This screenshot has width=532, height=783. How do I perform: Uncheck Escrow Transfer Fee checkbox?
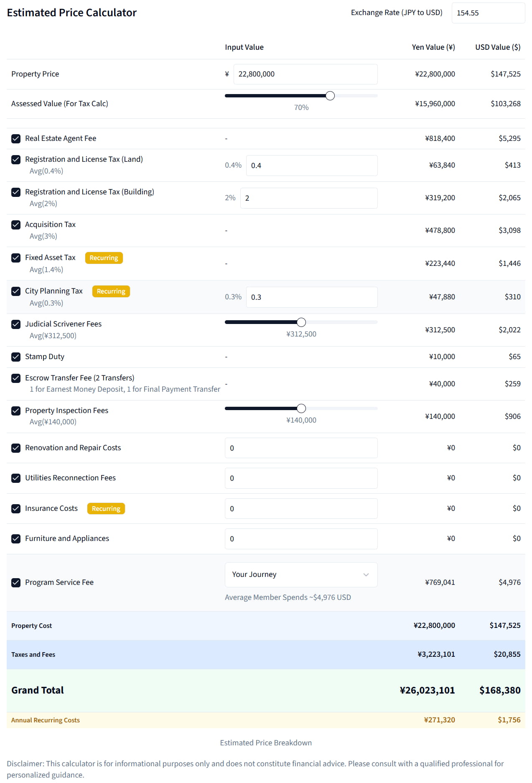16,378
